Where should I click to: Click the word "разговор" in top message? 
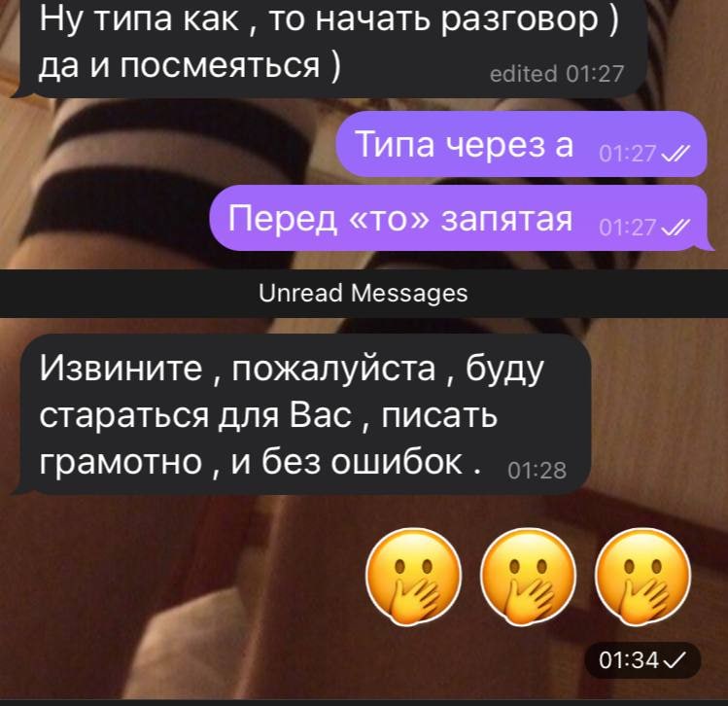click(x=520, y=20)
